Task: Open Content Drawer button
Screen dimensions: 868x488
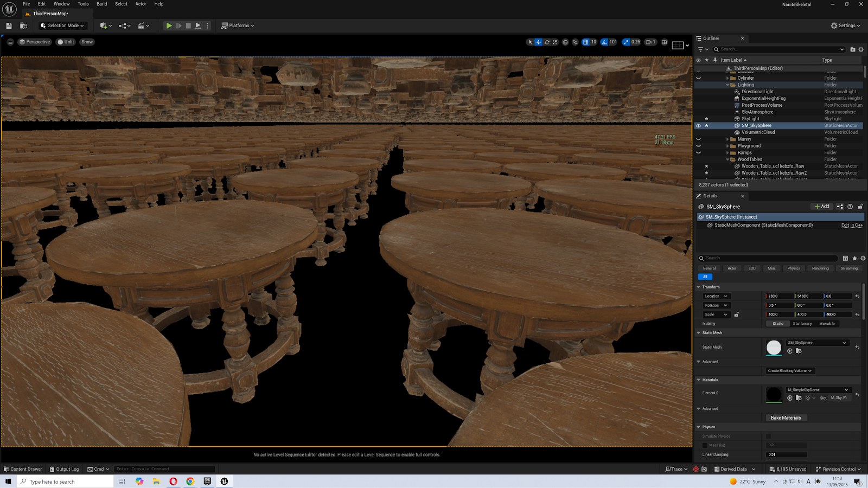Action: [23, 469]
